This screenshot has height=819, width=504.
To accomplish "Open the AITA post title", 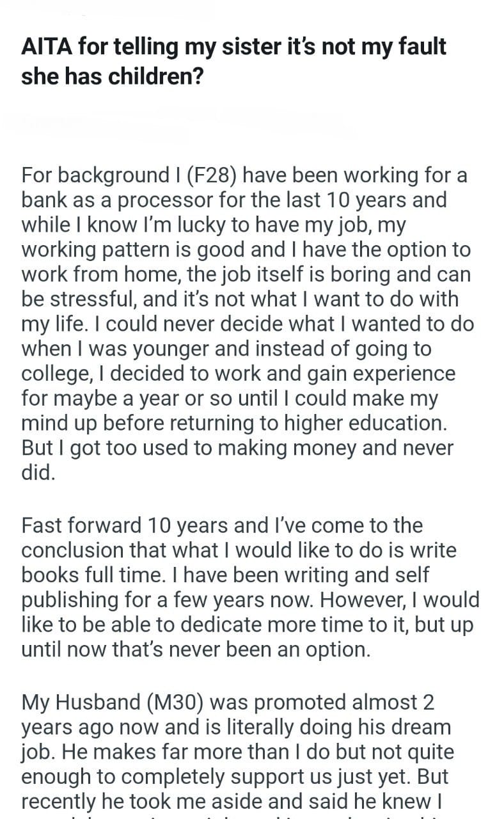I will (234, 61).
